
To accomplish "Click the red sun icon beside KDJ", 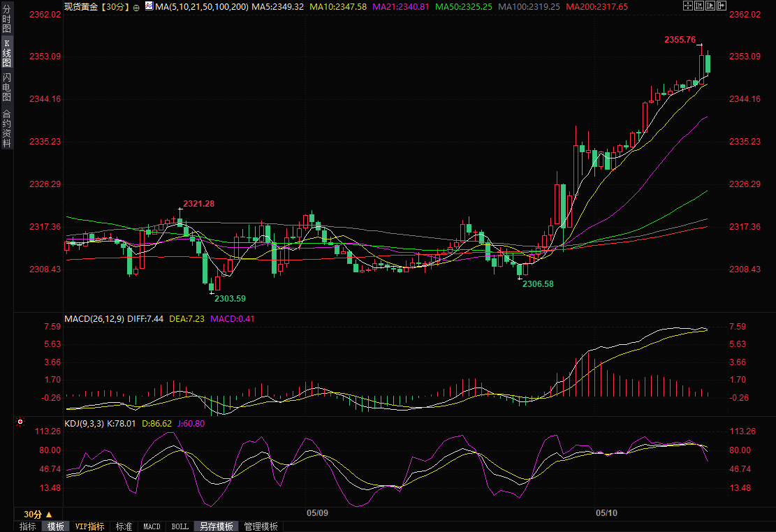I will [x=20, y=422].
